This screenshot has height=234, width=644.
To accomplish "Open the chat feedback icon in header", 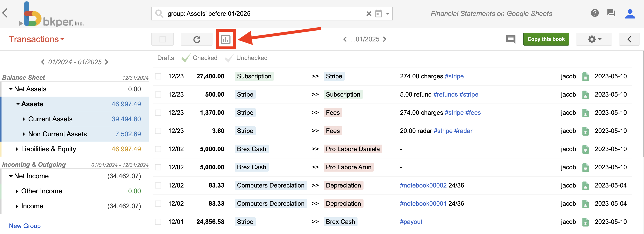I will click(x=611, y=13).
